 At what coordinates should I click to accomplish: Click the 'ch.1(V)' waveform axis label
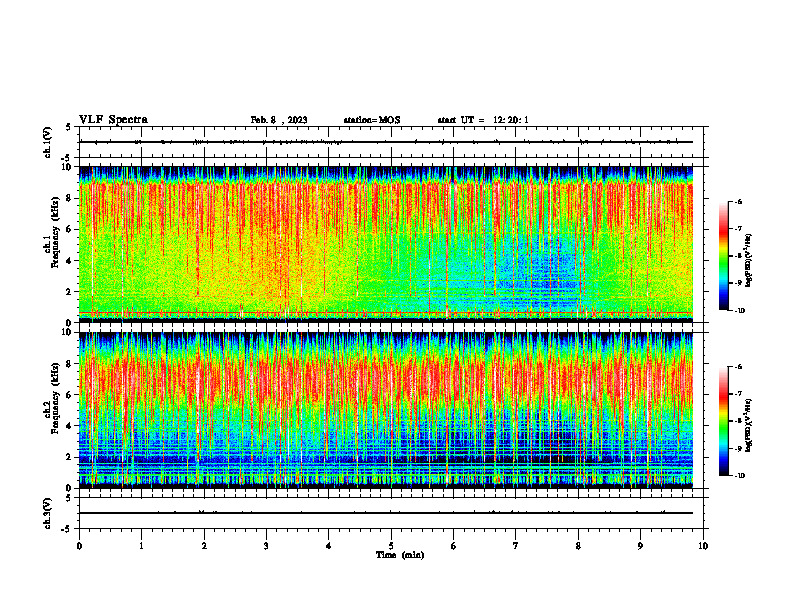point(48,142)
